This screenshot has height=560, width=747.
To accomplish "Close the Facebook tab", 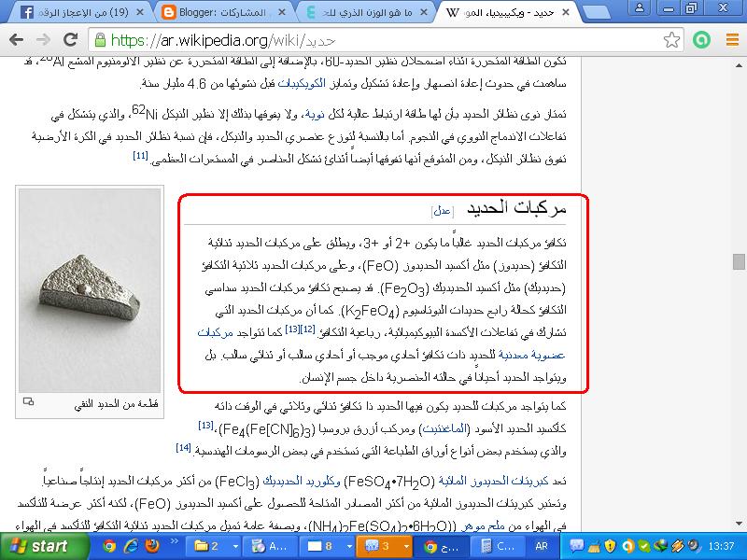I will 140,12.
